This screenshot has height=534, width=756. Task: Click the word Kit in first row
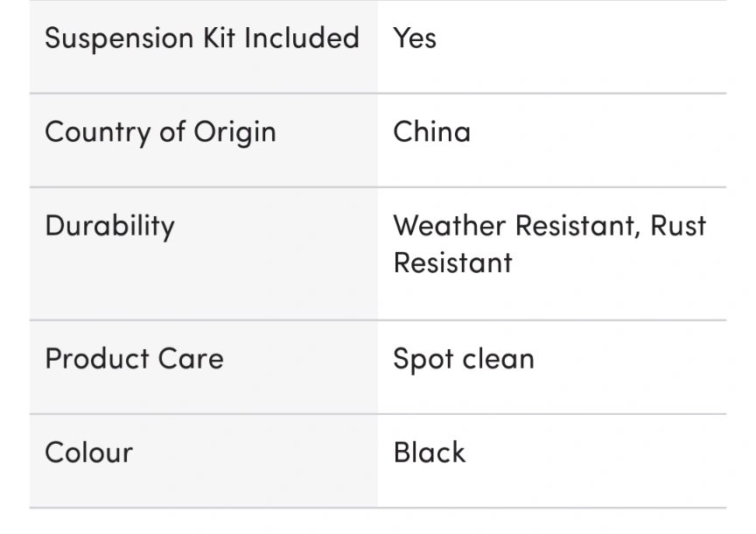pos(219,39)
